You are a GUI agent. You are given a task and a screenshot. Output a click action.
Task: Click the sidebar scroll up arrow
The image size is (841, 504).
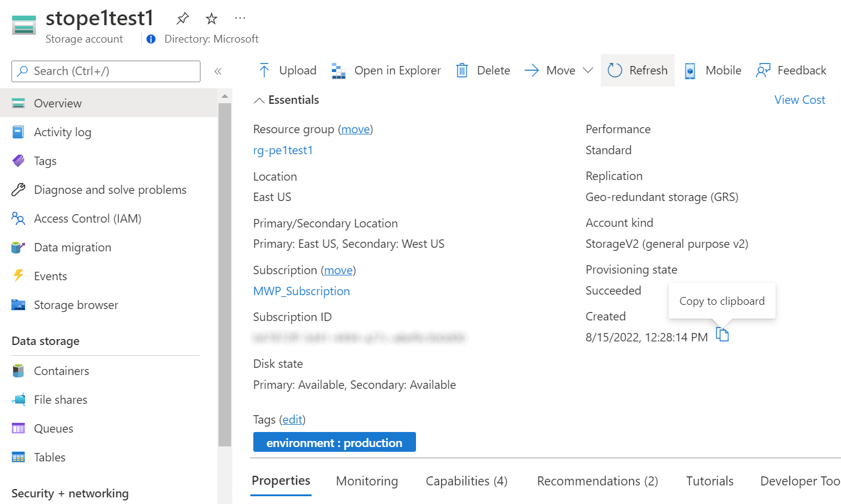click(225, 96)
